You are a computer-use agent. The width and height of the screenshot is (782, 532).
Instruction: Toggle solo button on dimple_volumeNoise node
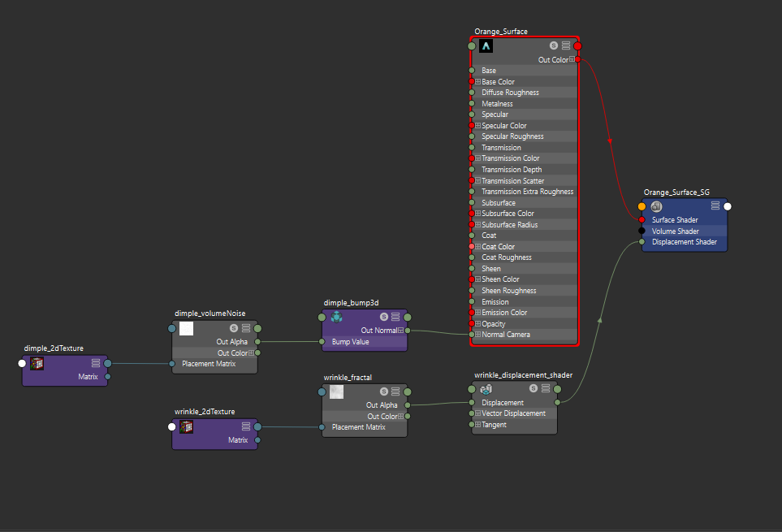point(234,328)
